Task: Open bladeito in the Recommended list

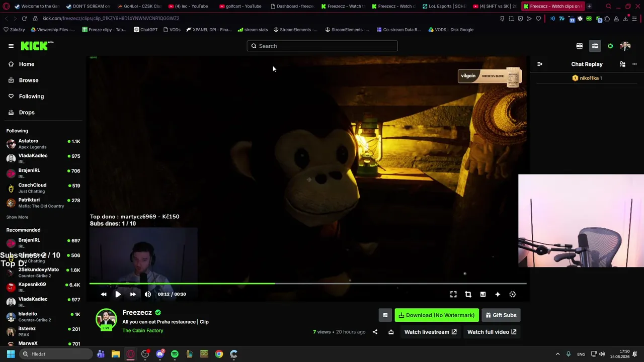Action: click(x=43, y=317)
